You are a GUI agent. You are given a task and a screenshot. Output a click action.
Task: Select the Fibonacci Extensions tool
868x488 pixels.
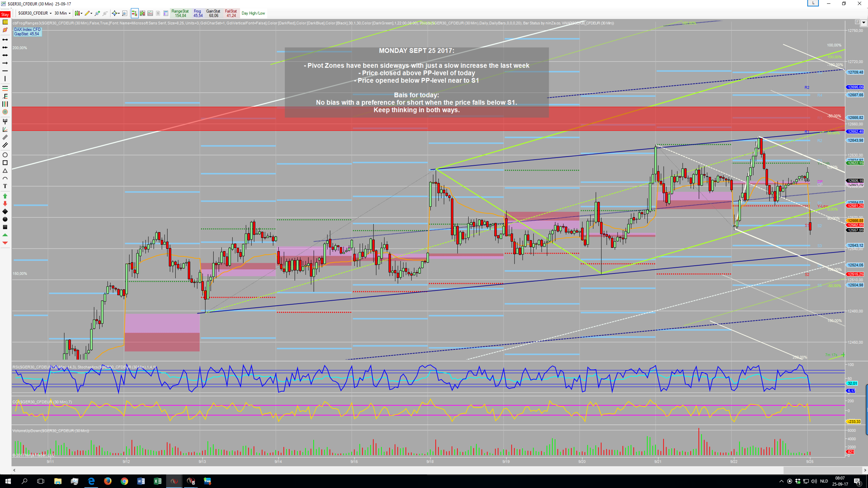tap(5, 96)
